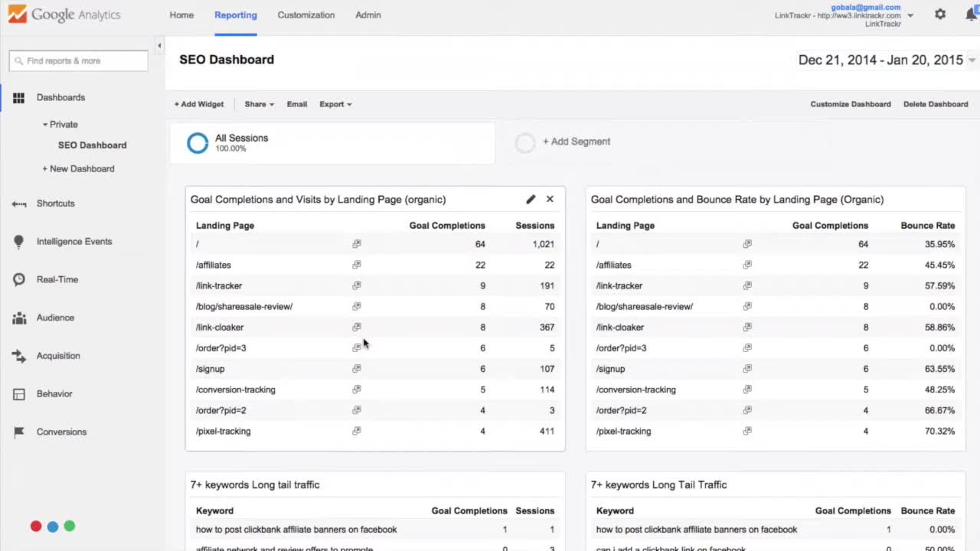The image size is (980, 551).
Task: Click the Email button
Action: pyautogui.click(x=297, y=104)
